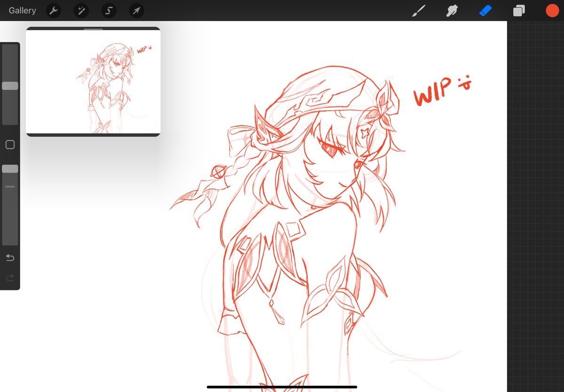Open the Actions wrench menu
Image resolution: width=564 pixels, height=392 pixels.
pyautogui.click(x=54, y=10)
